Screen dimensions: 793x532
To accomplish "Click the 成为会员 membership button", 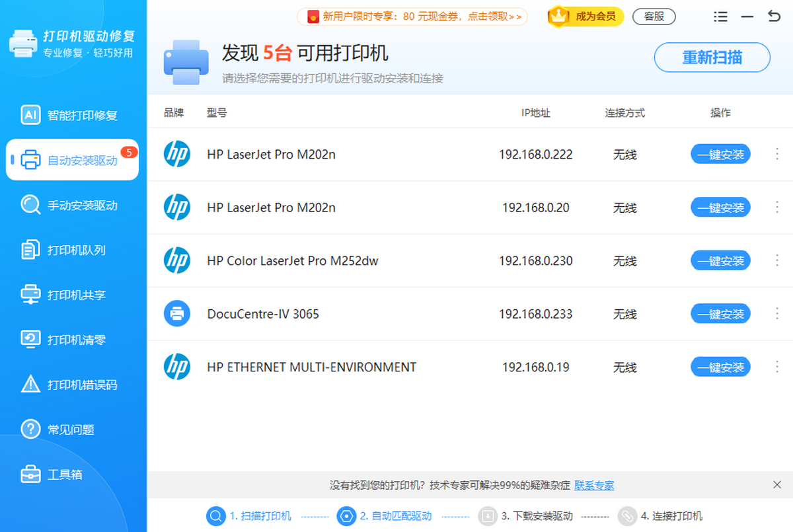I will (586, 17).
